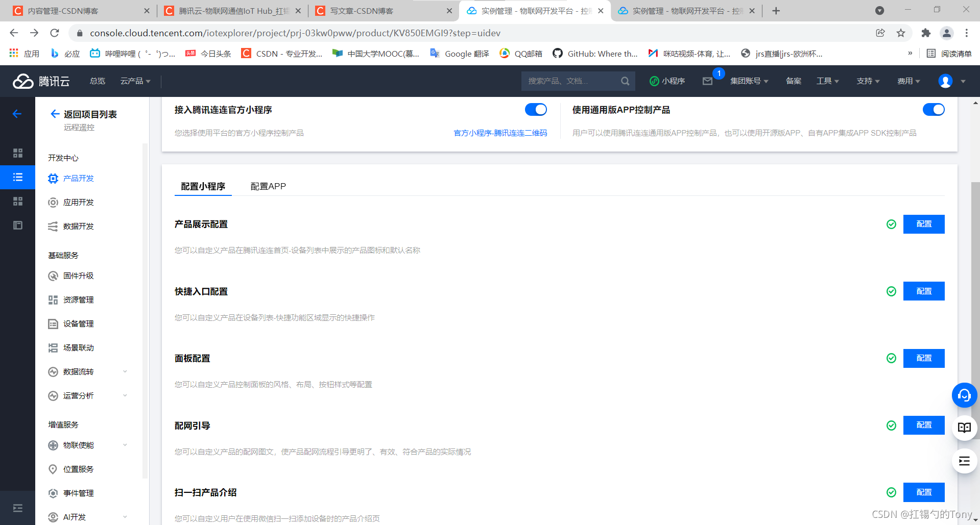
Task: Open 官方小程序-腾讯连连二维码 link
Action: click(x=500, y=133)
